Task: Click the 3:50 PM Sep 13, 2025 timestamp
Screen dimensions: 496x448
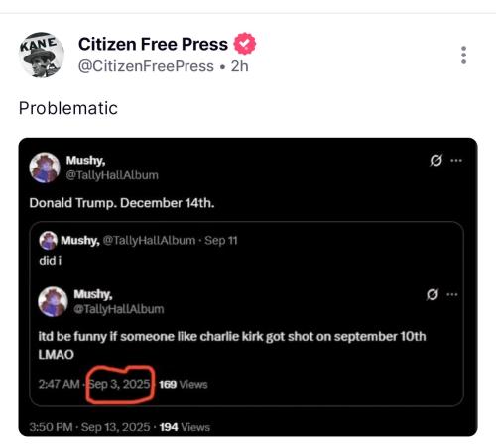Action: (x=89, y=427)
